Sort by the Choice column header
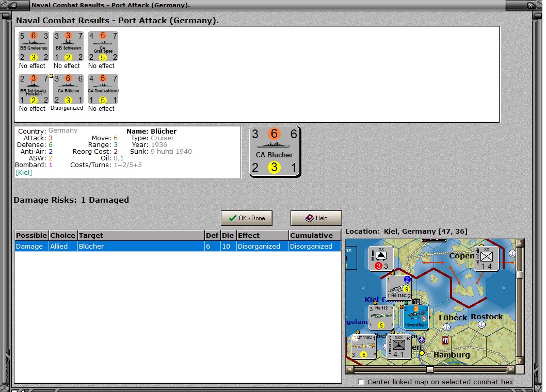 (x=62, y=235)
